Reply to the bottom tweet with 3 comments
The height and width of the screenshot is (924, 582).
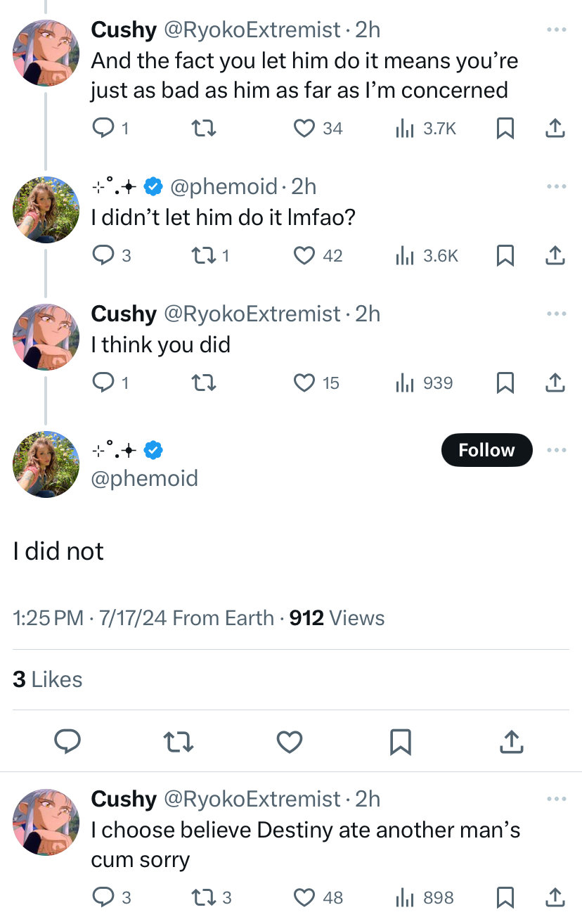112,897
